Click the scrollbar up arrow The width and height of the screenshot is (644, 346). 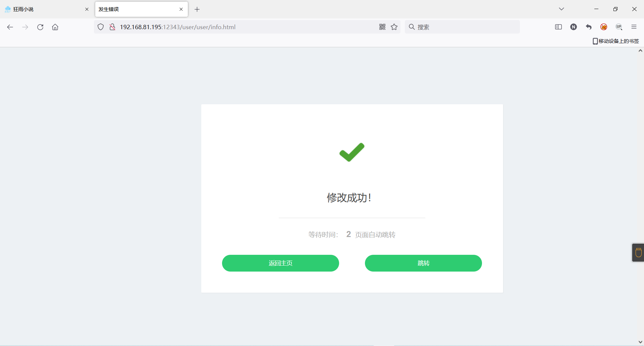click(640, 51)
